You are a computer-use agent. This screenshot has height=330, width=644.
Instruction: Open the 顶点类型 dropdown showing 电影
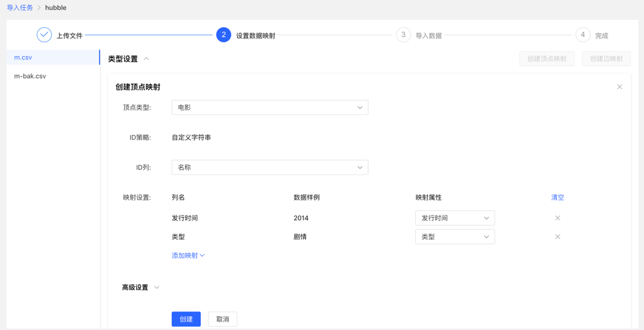[x=270, y=108]
